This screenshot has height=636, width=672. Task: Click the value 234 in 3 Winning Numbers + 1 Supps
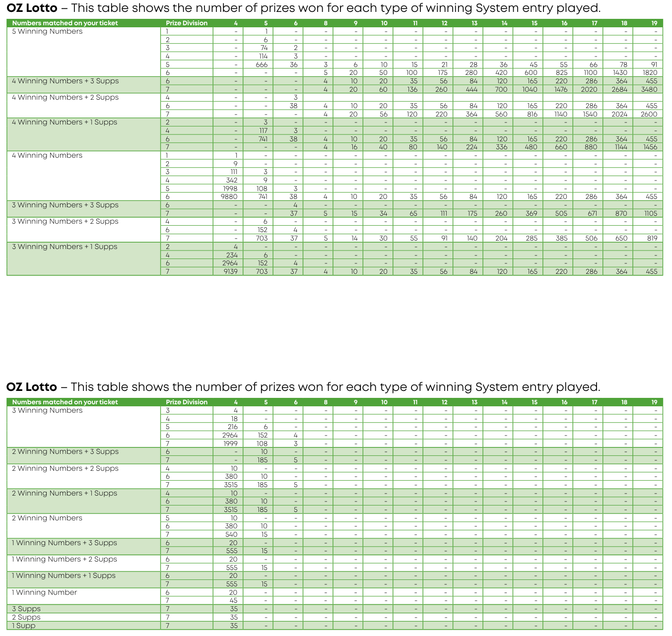coord(232,255)
